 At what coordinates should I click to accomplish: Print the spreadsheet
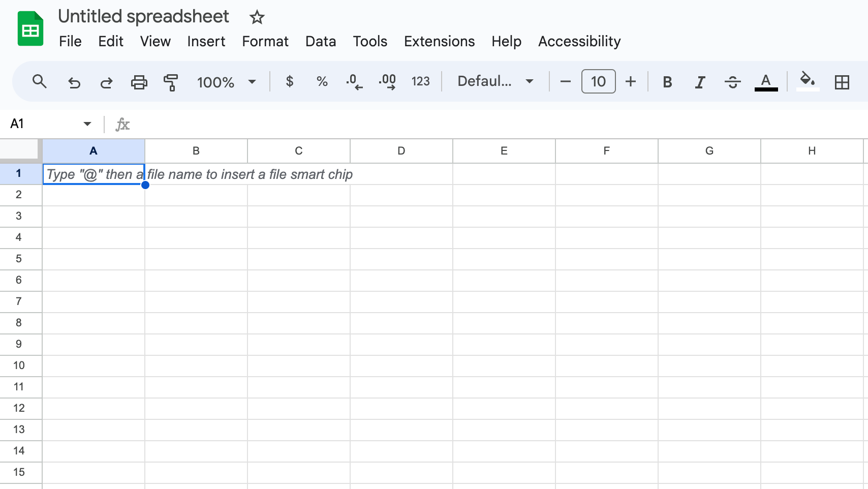(139, 82)
